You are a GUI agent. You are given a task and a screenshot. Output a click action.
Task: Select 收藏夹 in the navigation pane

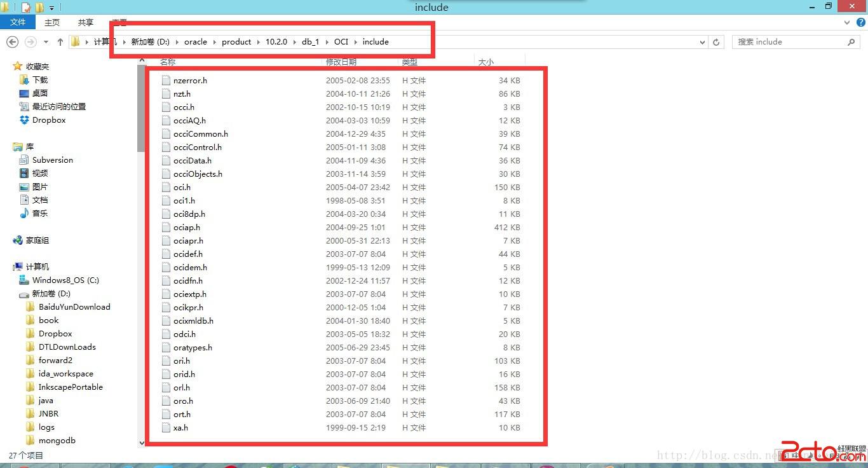click(37, 66)
